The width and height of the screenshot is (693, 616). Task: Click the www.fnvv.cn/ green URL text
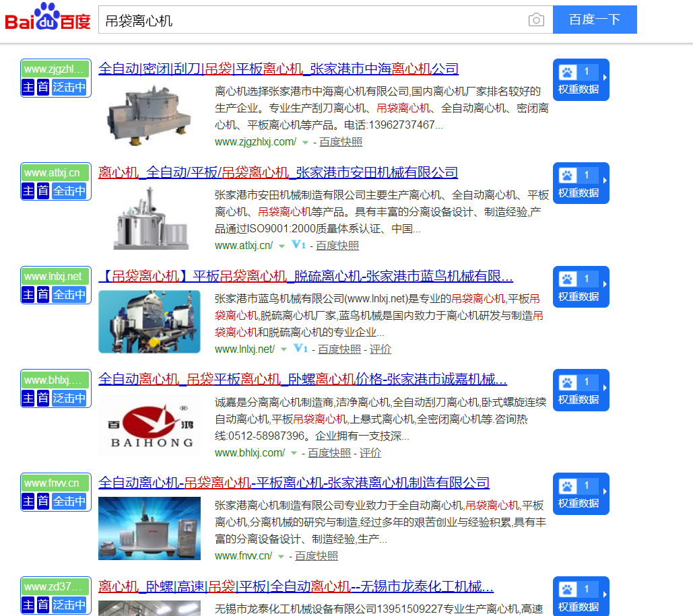pos(243,556)
